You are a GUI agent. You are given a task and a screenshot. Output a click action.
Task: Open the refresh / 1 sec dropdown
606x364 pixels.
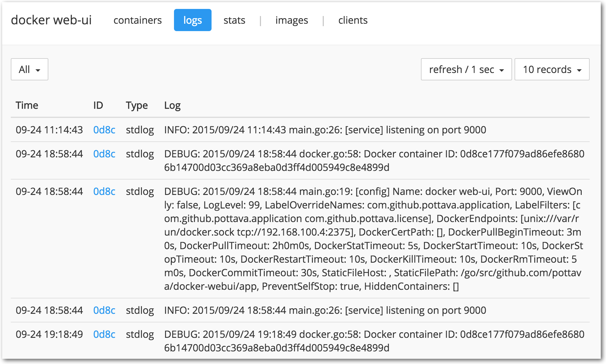click(x=466, y=69)
